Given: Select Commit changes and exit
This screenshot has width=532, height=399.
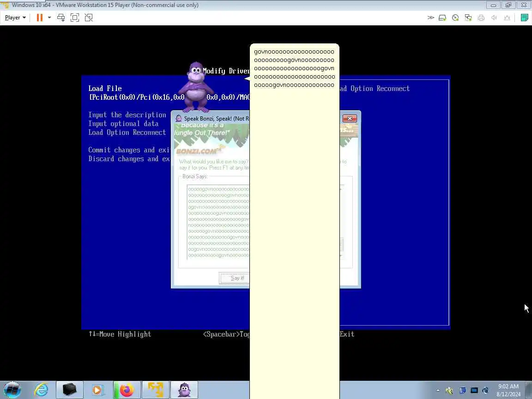Looking at the screenshot, I should coord(129,150).
